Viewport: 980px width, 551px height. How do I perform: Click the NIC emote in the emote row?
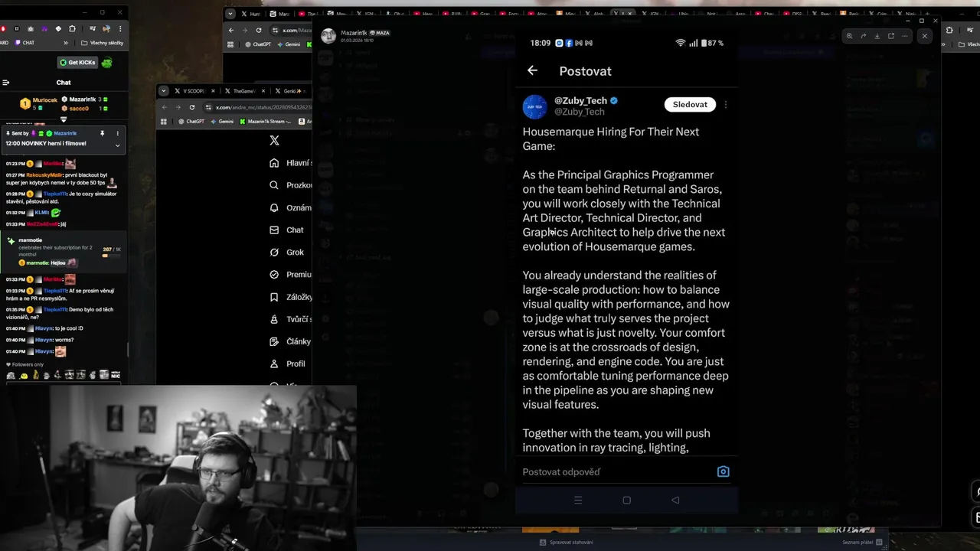coord(116,375)
